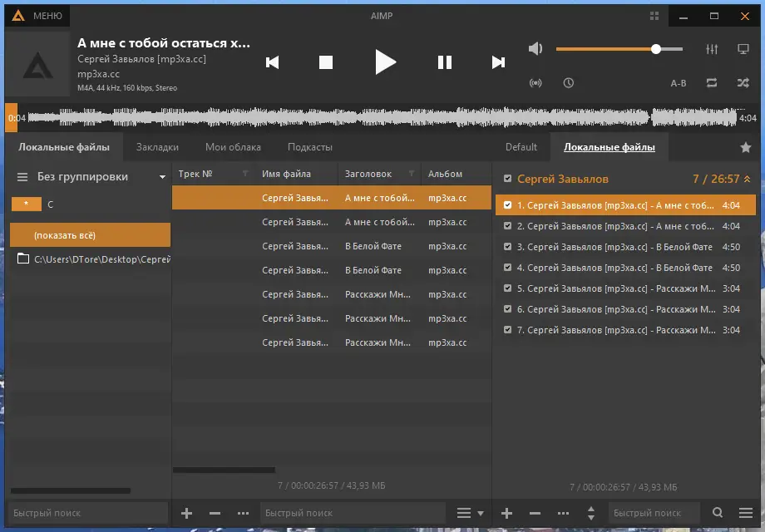The width and height of the screenshot is (765, 532).
Task: Seek within the waveform progress bar
Action: [382, 117]
